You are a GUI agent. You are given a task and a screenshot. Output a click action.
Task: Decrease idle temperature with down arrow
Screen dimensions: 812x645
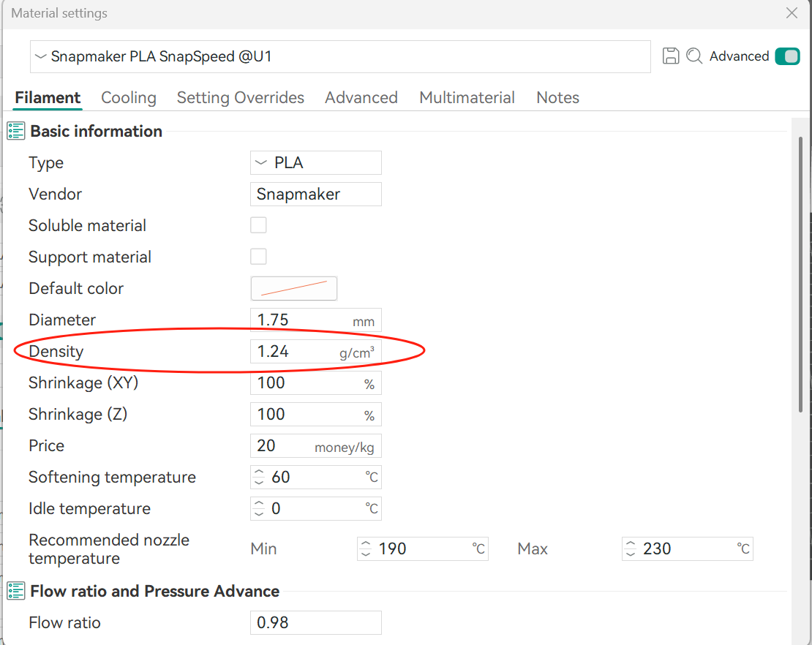[x=258, y=513]
